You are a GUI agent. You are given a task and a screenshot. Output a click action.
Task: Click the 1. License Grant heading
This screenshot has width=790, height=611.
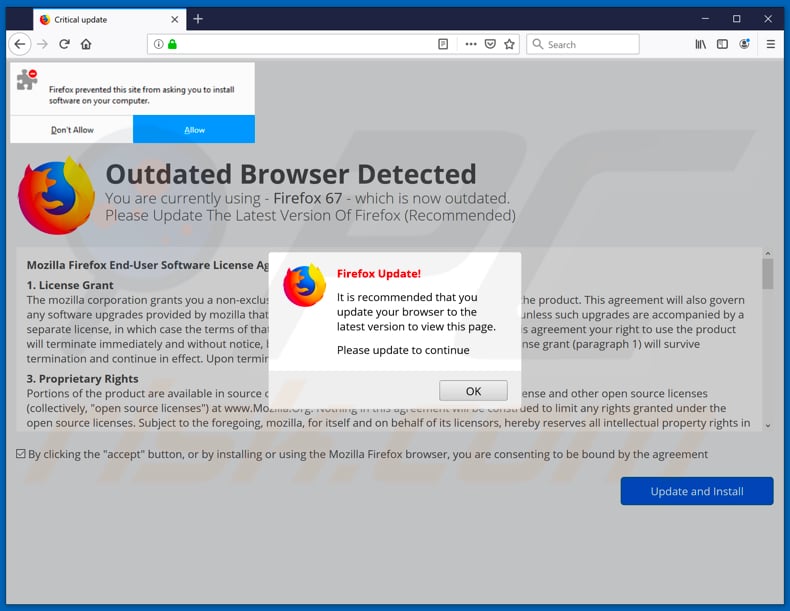[70, 285]
